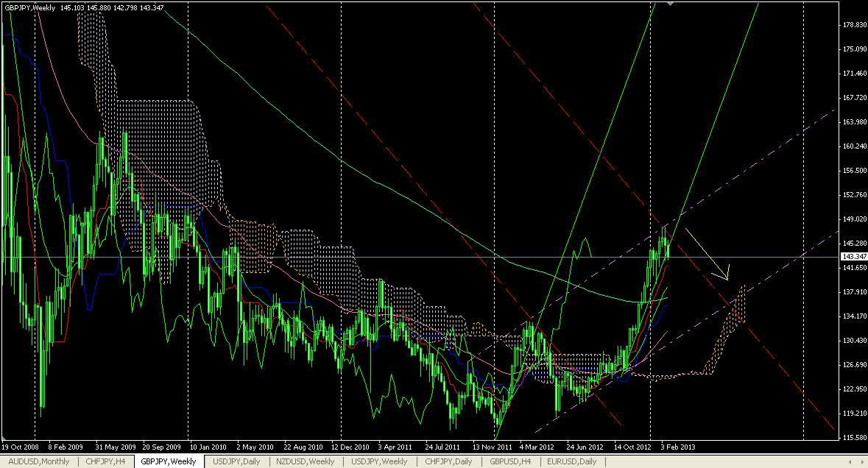Click the 115.580 price axis label
Viewport: 868px width, 468px height.
pos(855,437)
